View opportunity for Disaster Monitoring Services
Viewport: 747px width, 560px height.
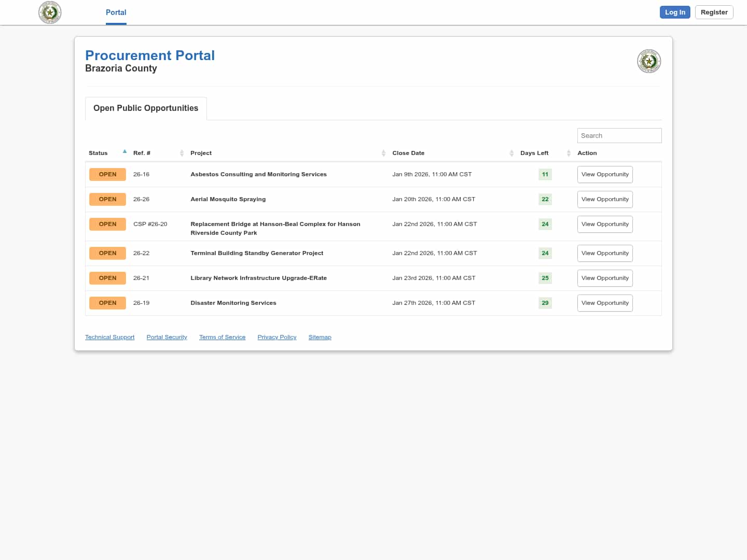(604, 303)
